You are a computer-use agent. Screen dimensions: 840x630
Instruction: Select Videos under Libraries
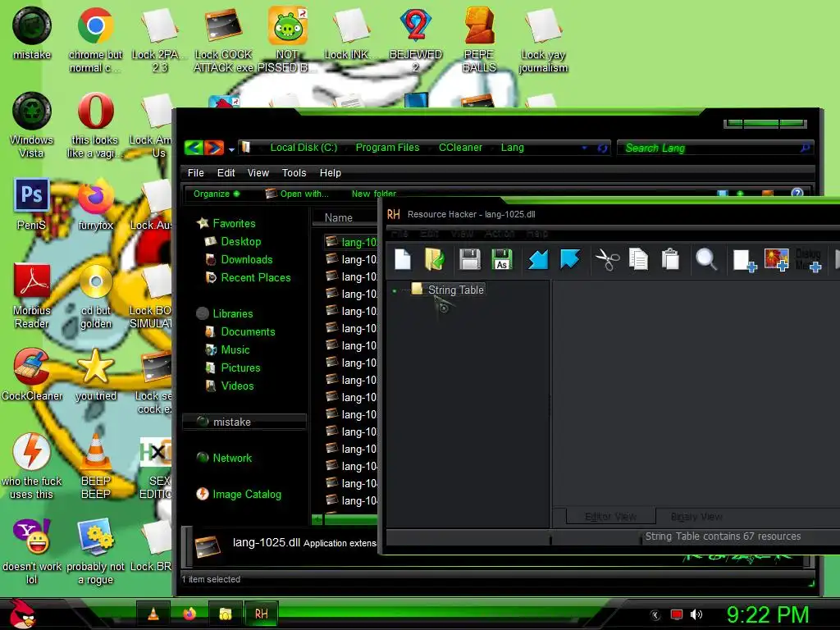point(237,386)
